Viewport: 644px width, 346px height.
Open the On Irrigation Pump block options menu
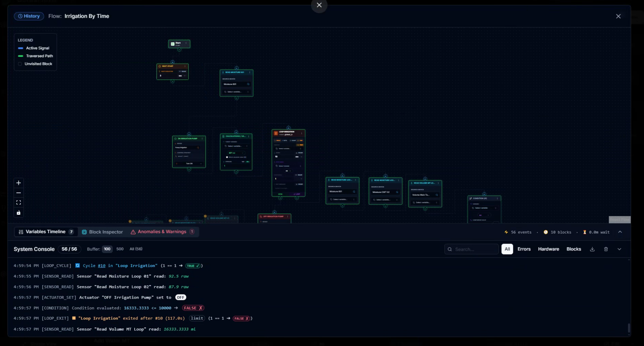click(x=202, y=139)
